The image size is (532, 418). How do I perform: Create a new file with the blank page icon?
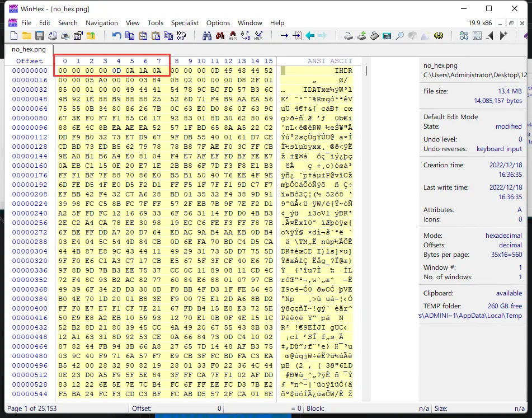14,36
